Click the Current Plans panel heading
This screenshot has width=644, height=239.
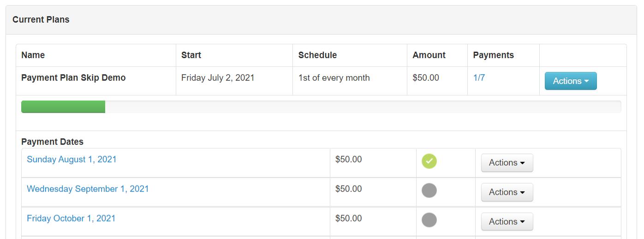pos(41,19)
